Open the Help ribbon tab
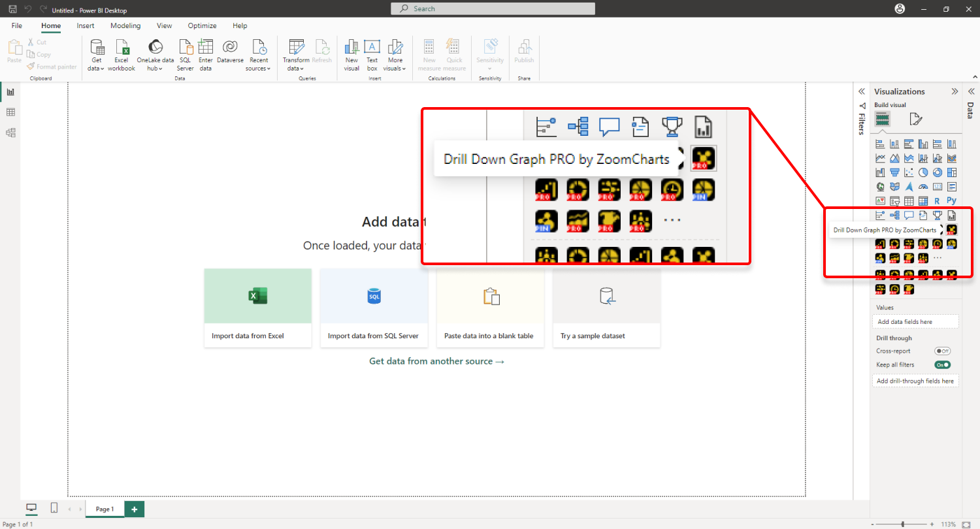 click(240, 26)
